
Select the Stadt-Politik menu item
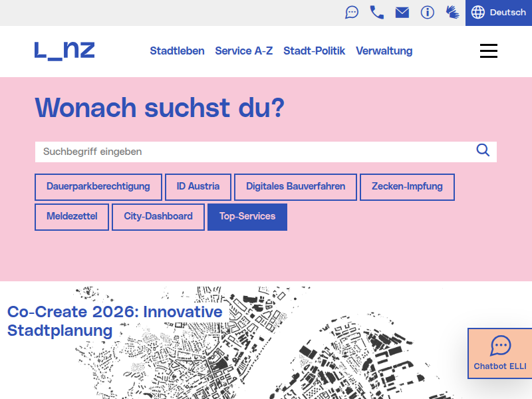pos(314,51)
